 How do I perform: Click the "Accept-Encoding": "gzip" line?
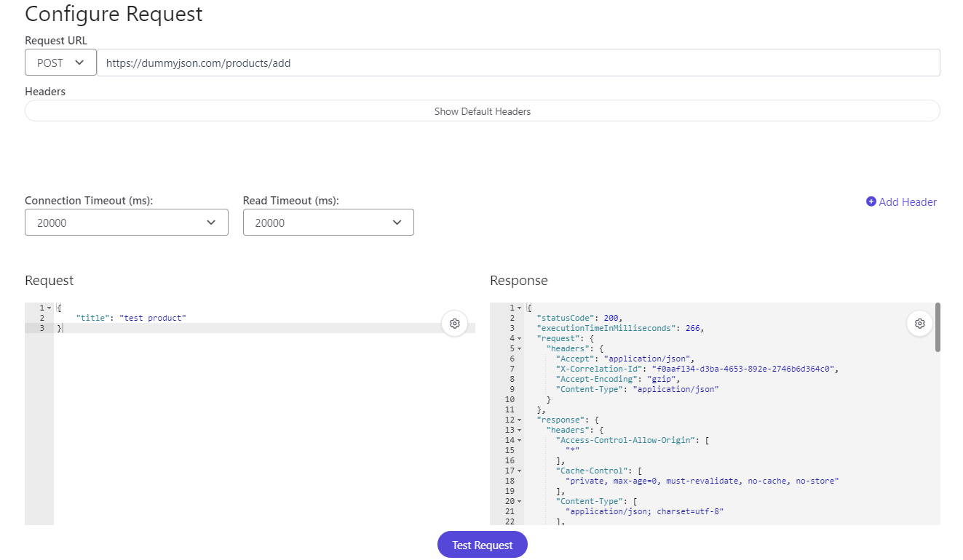point(617,380)
